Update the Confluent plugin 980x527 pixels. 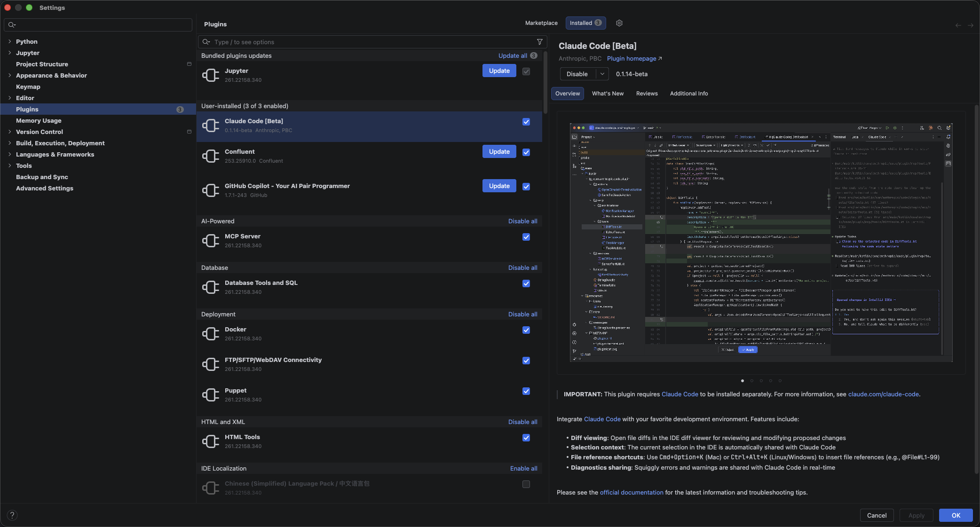coord(499,151)
